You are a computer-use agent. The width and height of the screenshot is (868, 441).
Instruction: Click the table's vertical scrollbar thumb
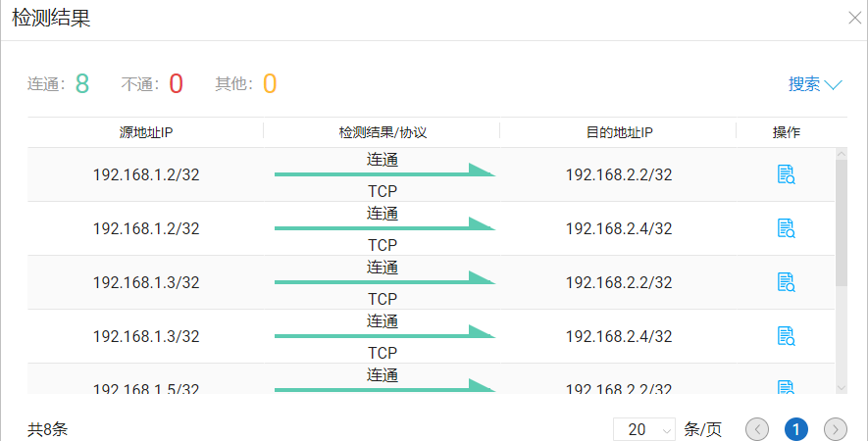point(841,222)
